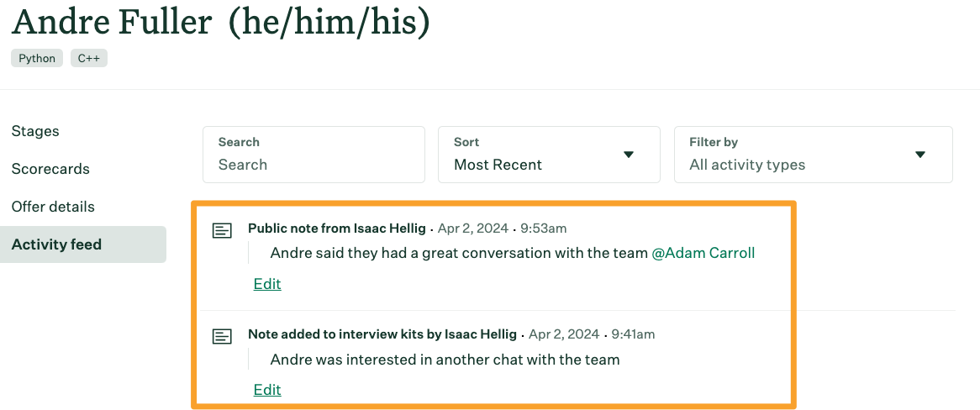
Task: Open Offer details in sidebar
Action: click(53, 207)
